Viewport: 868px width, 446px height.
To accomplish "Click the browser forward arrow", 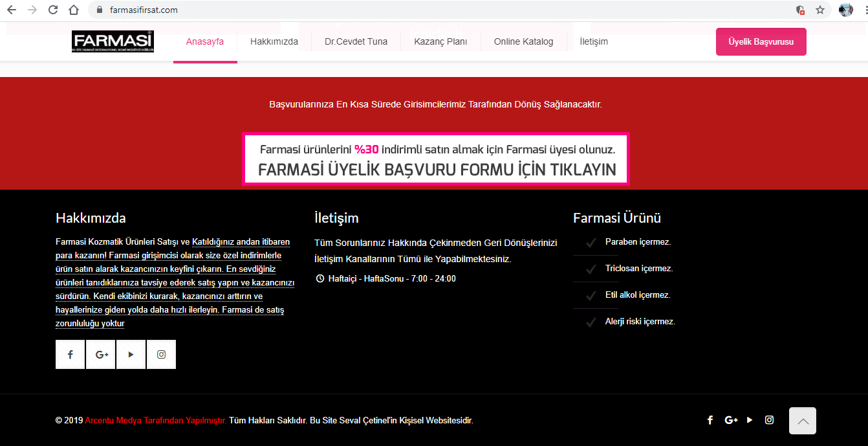I will (x=32, y=10).
